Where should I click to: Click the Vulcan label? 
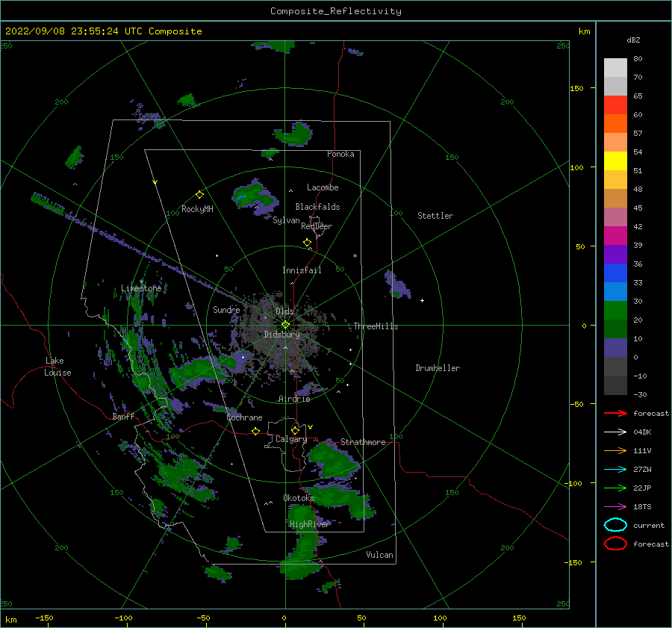tap(380, 555)
